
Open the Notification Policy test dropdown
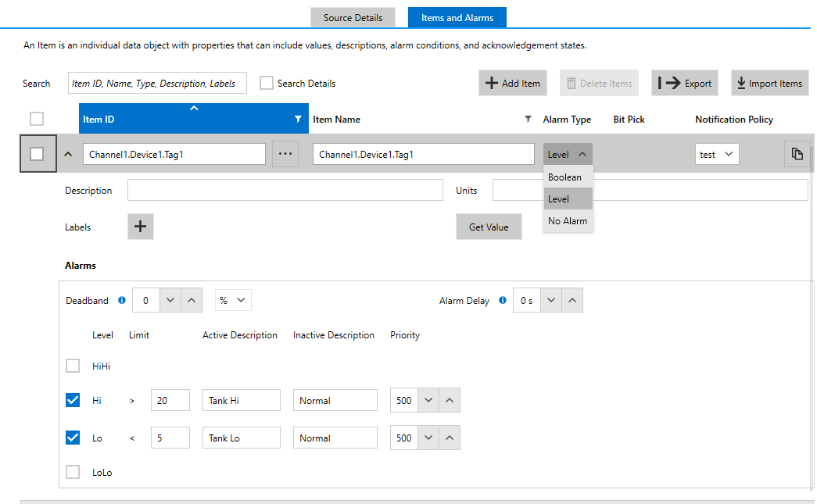(x=717, y=154)
